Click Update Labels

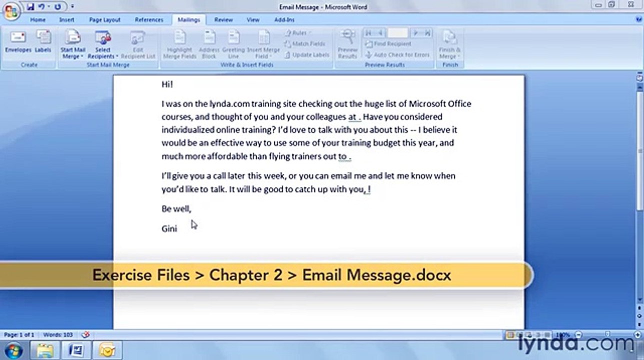coord(307,55)
